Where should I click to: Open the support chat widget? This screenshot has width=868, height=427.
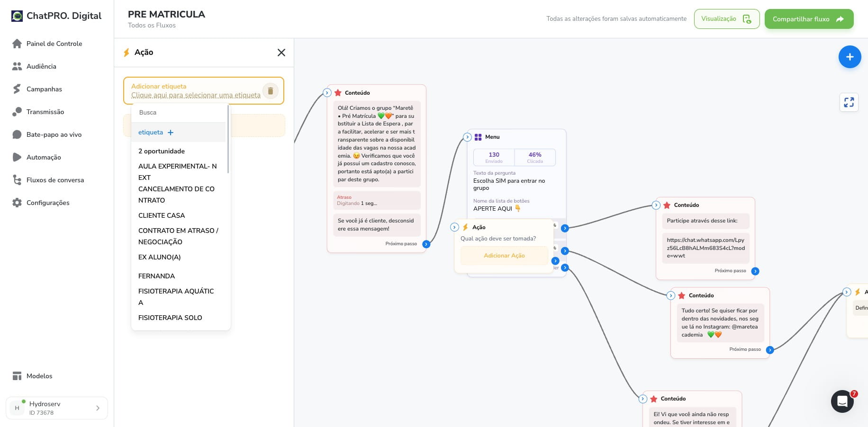842,401
